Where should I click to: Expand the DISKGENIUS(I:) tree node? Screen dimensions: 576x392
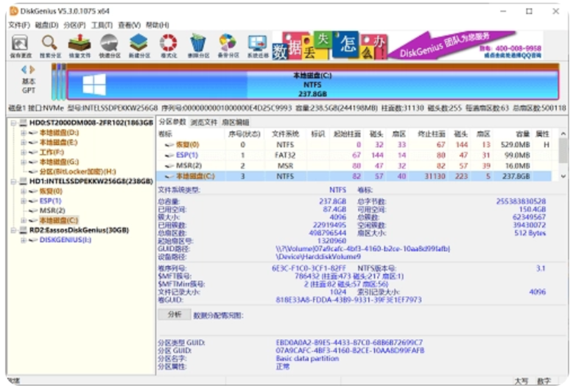point(23,240)
